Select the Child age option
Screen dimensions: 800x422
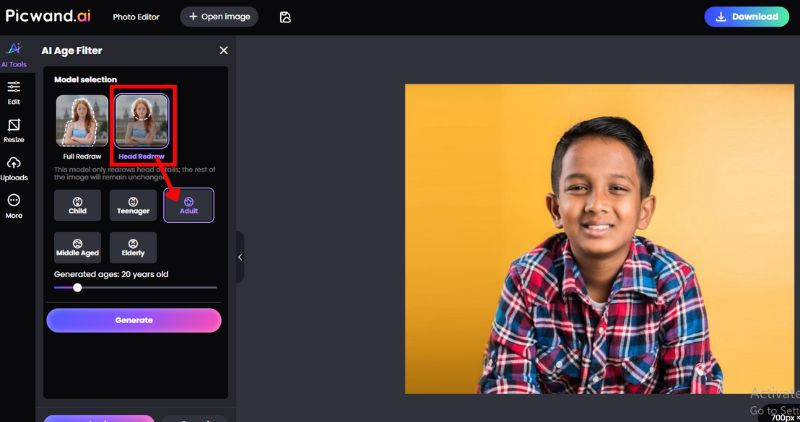point(77,205)
